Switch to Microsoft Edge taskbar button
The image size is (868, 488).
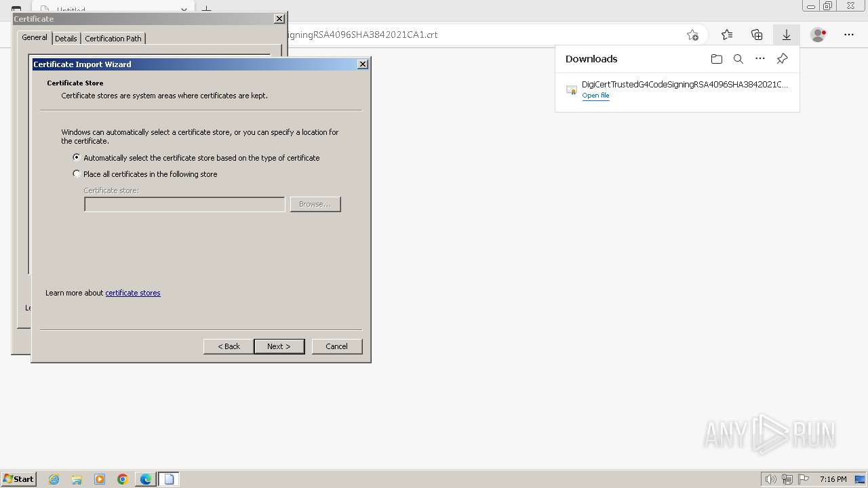click(x=146, y=479)
